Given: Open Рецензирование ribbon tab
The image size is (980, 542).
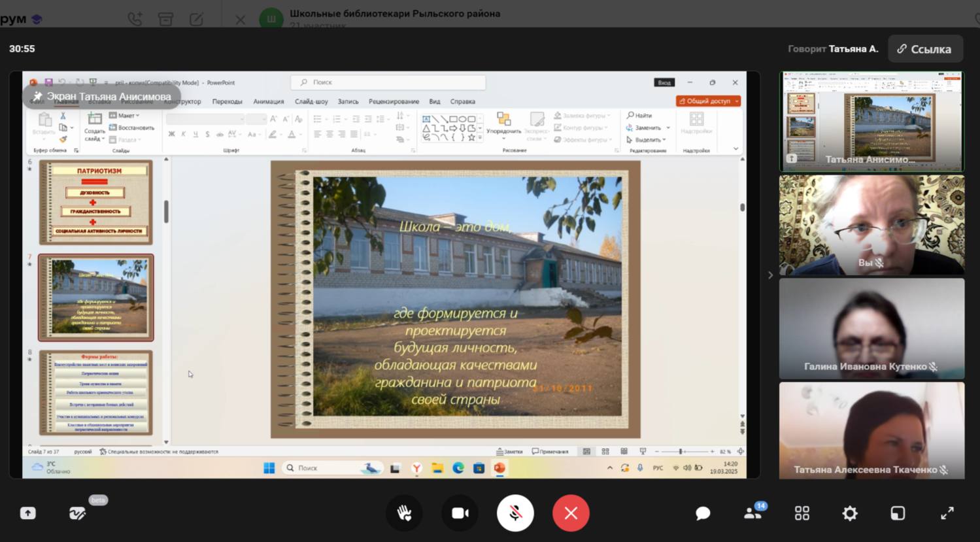Looking at the screenshot, I should 394,101.
